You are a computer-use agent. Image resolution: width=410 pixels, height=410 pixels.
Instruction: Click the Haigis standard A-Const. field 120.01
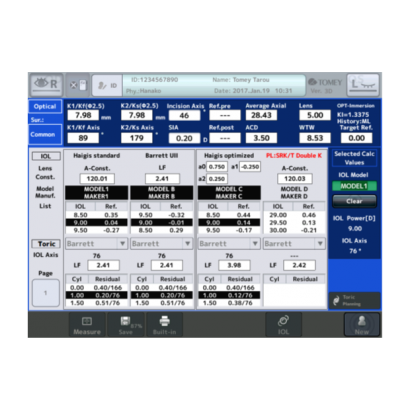point(97,179)
